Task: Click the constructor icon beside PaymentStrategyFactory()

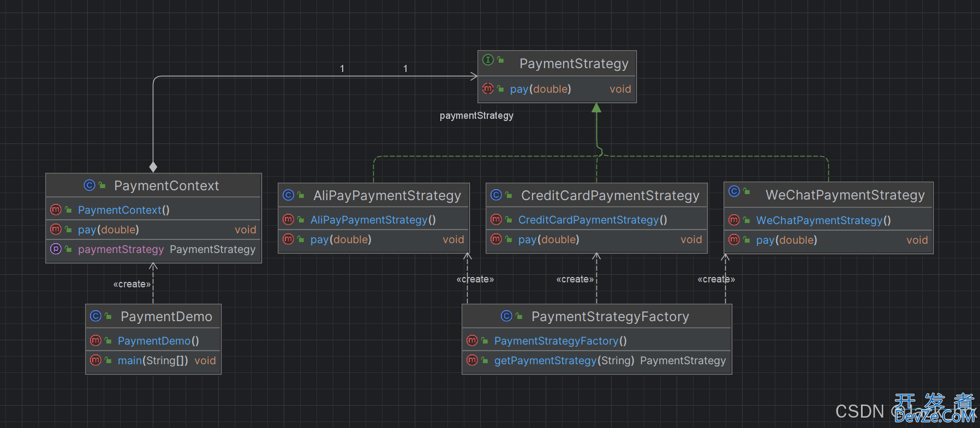Action: click(473, 340)
